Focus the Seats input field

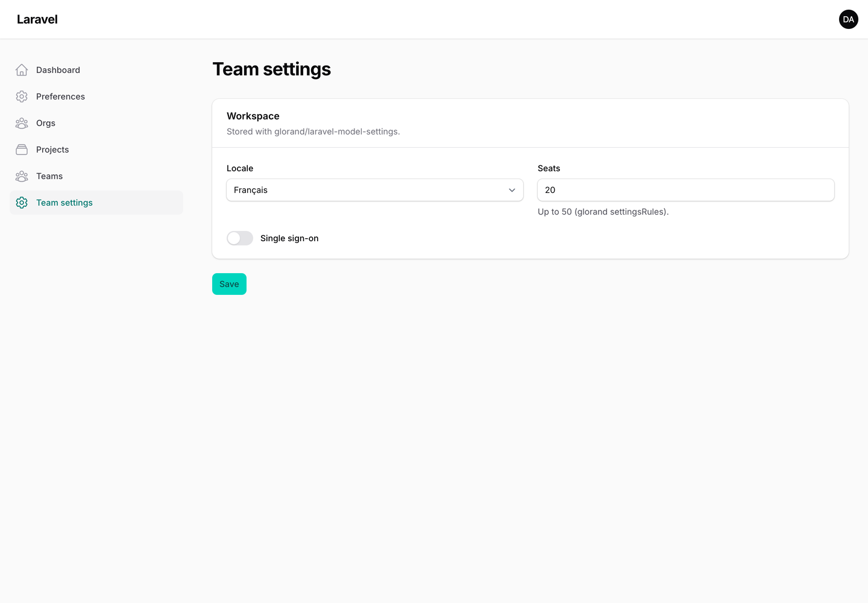tap(686, 190)
